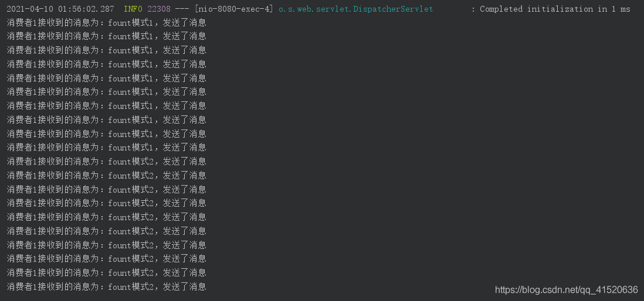
Task: Select the 2021-04-10 timestamp in log
Action: click(60, 9)
